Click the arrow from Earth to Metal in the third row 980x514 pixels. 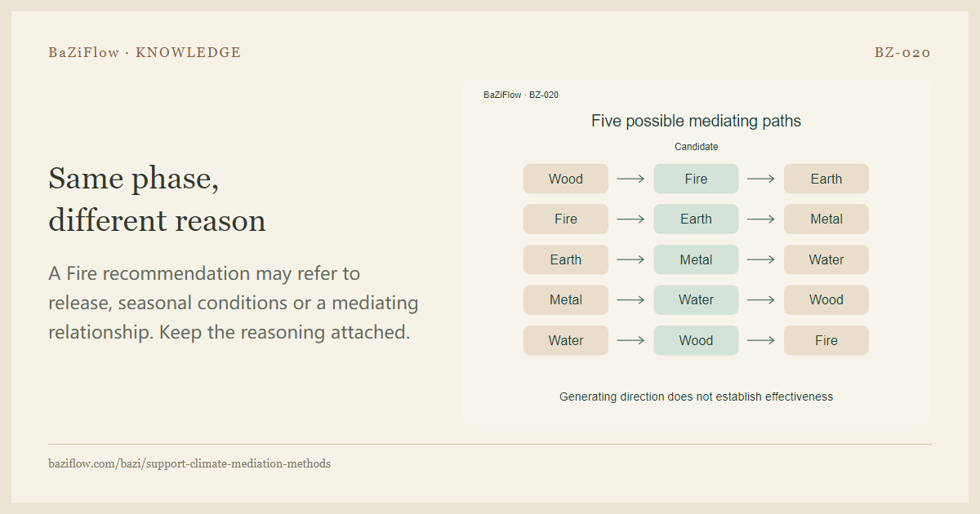tap(630, 259)
